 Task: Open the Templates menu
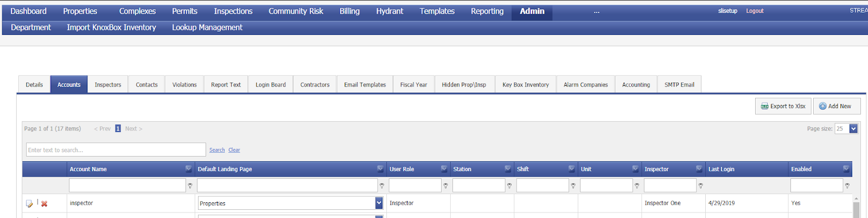coord(437,11)
